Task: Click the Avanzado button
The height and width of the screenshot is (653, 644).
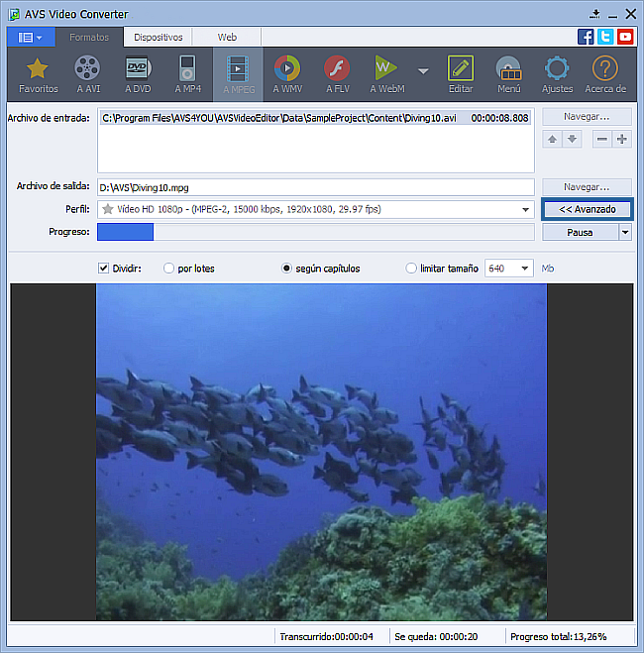Action: [587, 209]
